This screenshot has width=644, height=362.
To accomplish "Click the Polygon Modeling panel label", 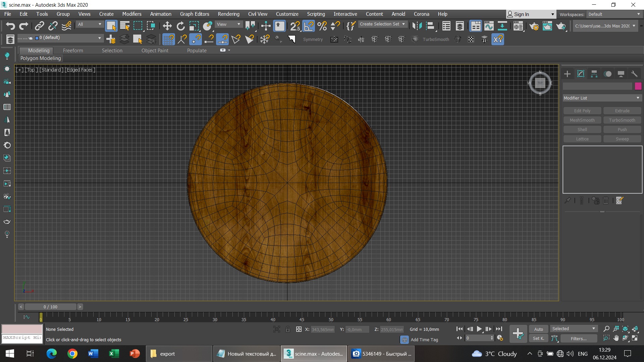I will tap(41, 58).
